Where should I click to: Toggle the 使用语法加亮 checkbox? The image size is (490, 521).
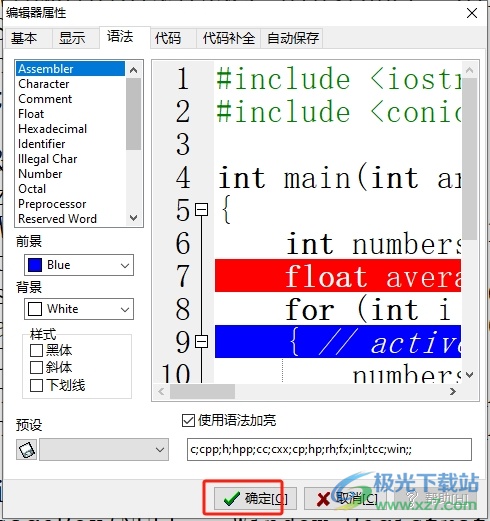pos(188,420)
